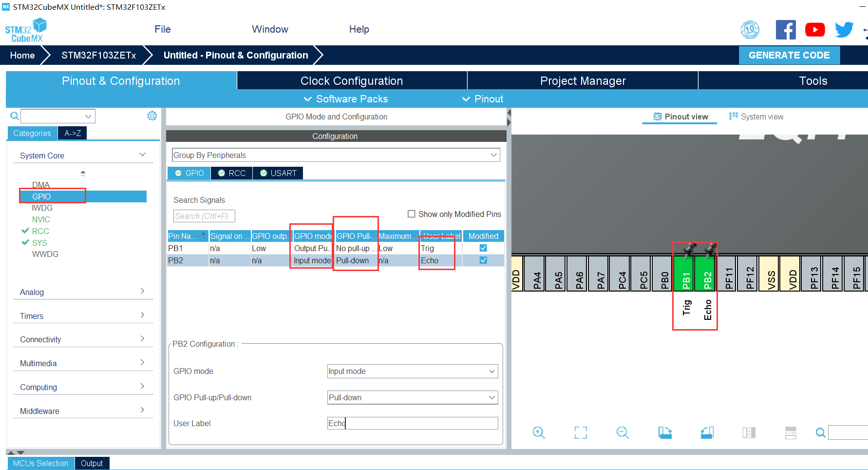Switch to the USART configuration tab
The width and height of the screenshot is (868, 470).
pos(278,173)
